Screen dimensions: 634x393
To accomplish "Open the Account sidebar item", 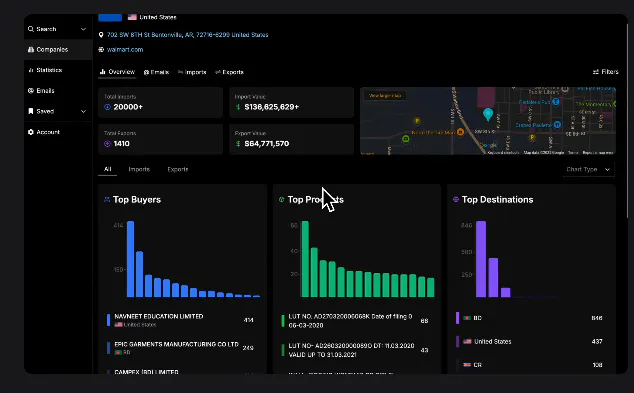I will [x=58, y=132].
